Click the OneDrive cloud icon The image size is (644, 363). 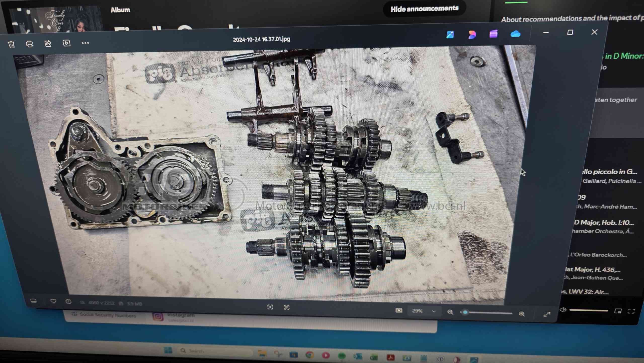(515, 34)
